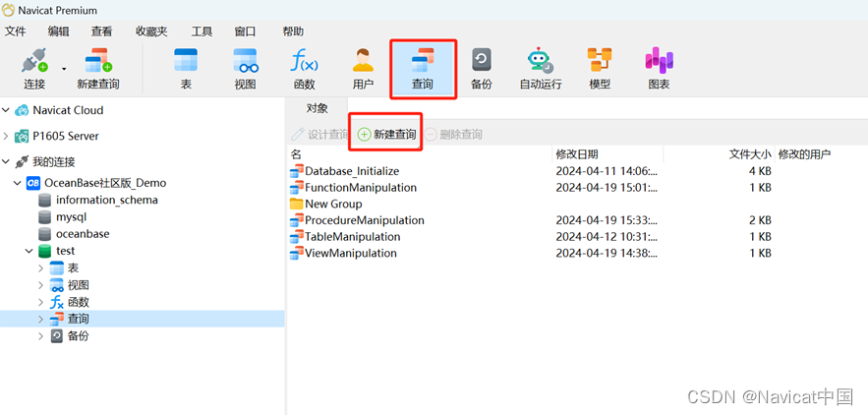Screen dimensions: 868x415
Task: Select the information_schema database
Action: tap(107, 200)
